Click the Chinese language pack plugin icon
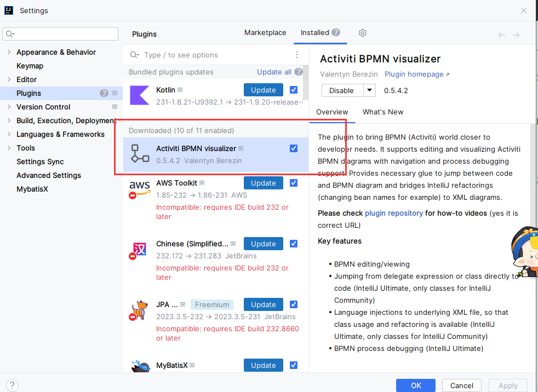 tap(138, 250)
